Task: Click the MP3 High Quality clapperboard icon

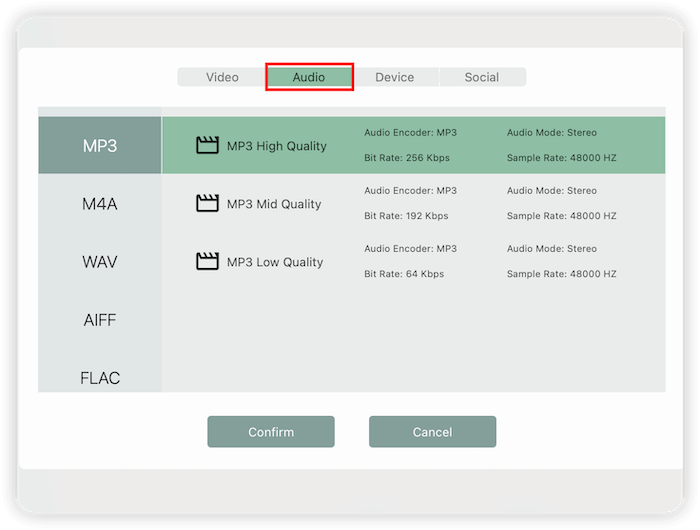Action: click(207, 146)
